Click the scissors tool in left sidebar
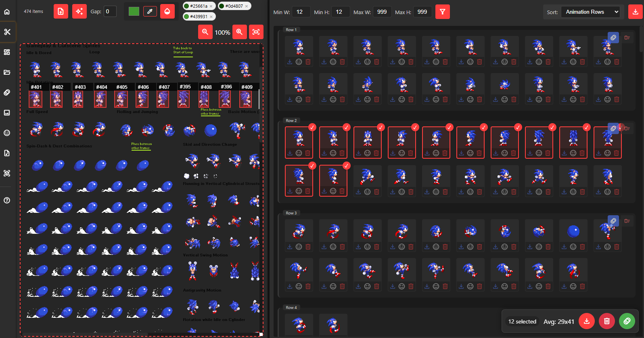 7,32
